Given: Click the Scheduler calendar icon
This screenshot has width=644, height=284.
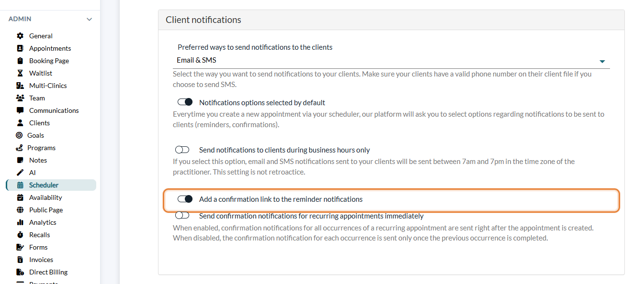Looking at the screenshot, I should point(20,185).
